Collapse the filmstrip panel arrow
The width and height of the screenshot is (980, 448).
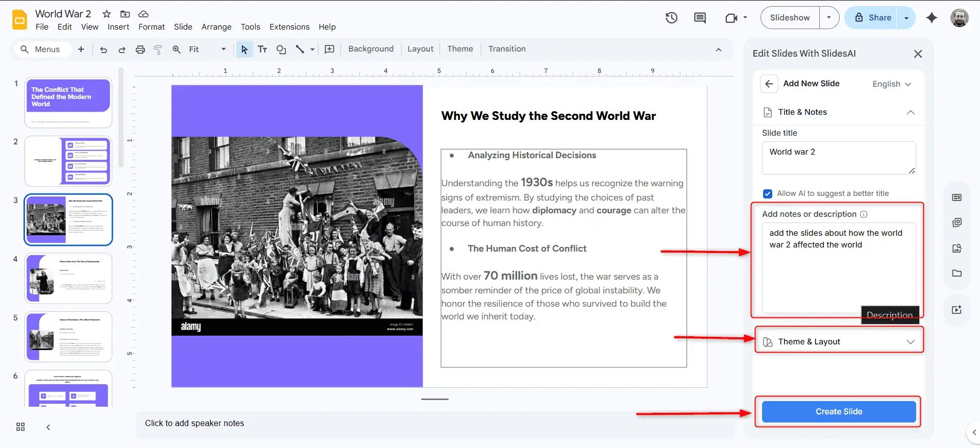point(48,427)
